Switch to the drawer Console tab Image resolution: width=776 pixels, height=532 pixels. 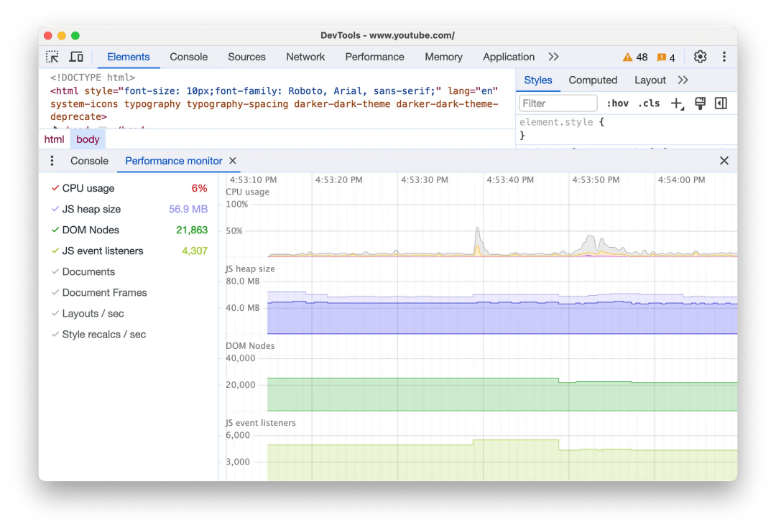89,161
